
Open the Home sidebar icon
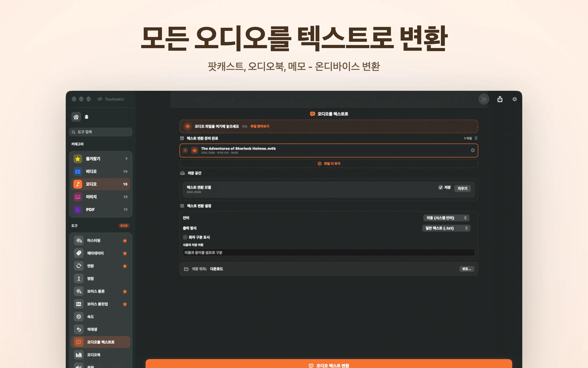pyautogui.click(x=76, y=117)
